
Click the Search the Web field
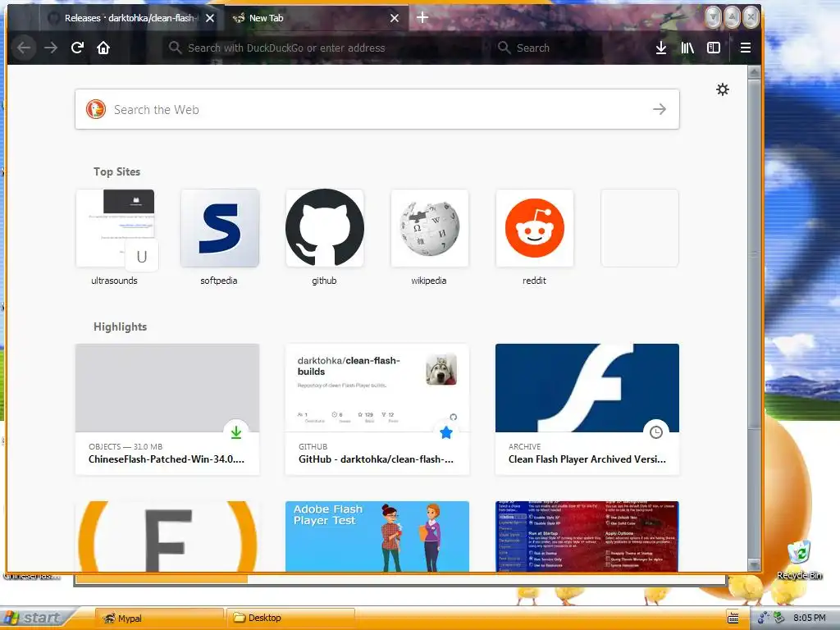(x=377, y=109)
